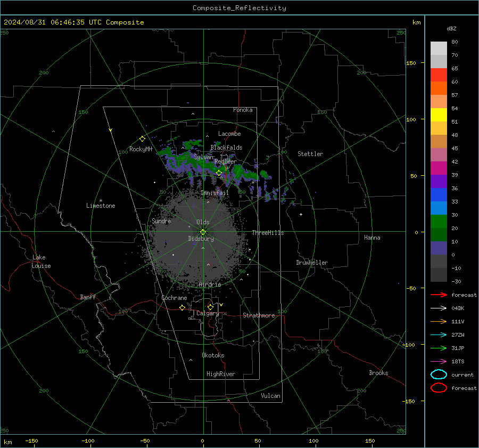
Task: Click the red forecast arrow in legend
Action: coord(439,295)
